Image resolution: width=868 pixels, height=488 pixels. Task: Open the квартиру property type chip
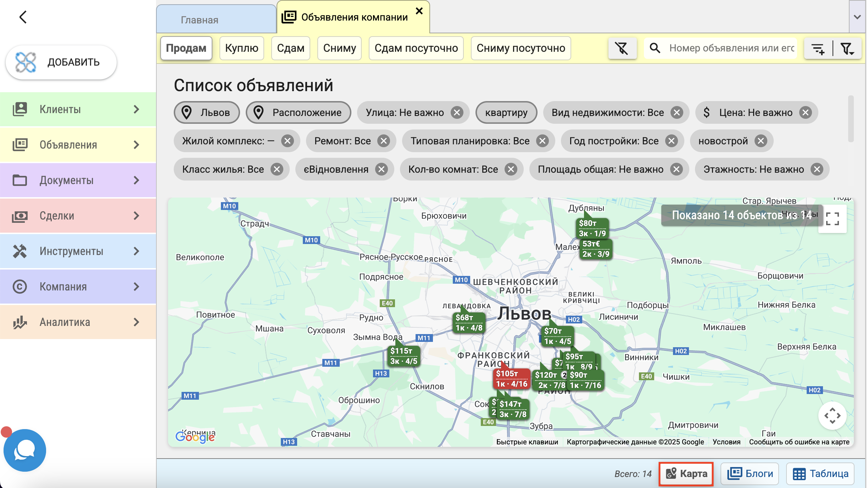pos(506,112)
